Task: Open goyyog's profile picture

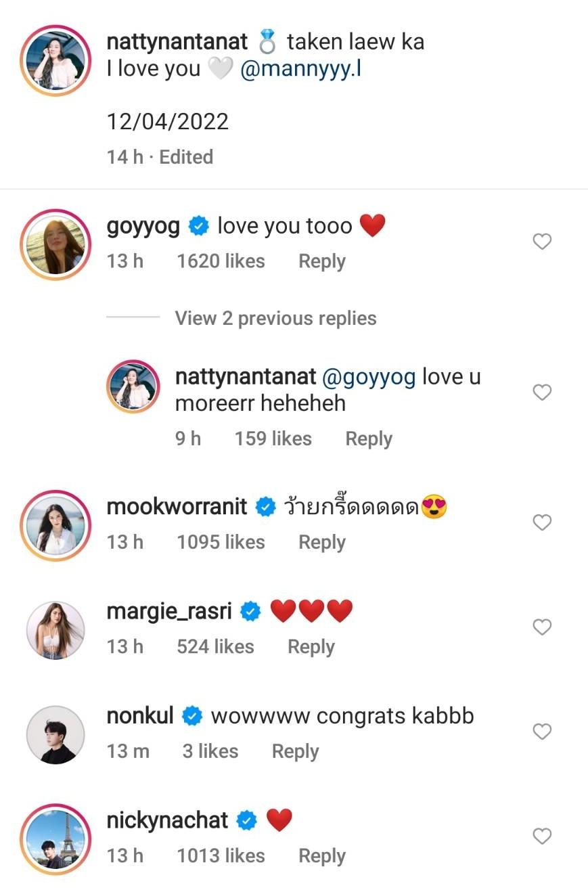Action: click(x=55, y=244)
